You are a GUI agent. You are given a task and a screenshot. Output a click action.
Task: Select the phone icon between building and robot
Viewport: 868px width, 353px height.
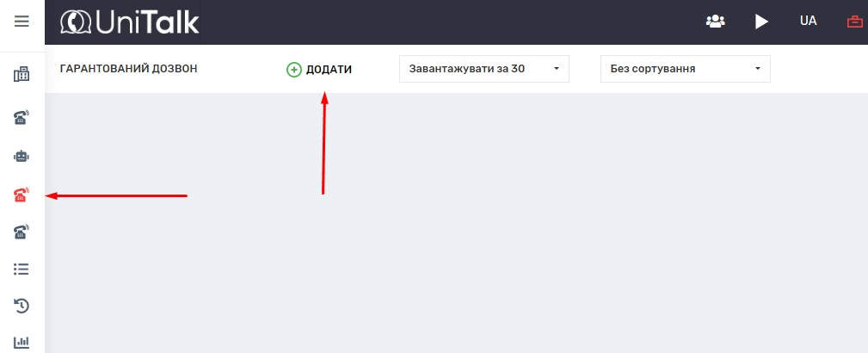(x=22, y=117)
